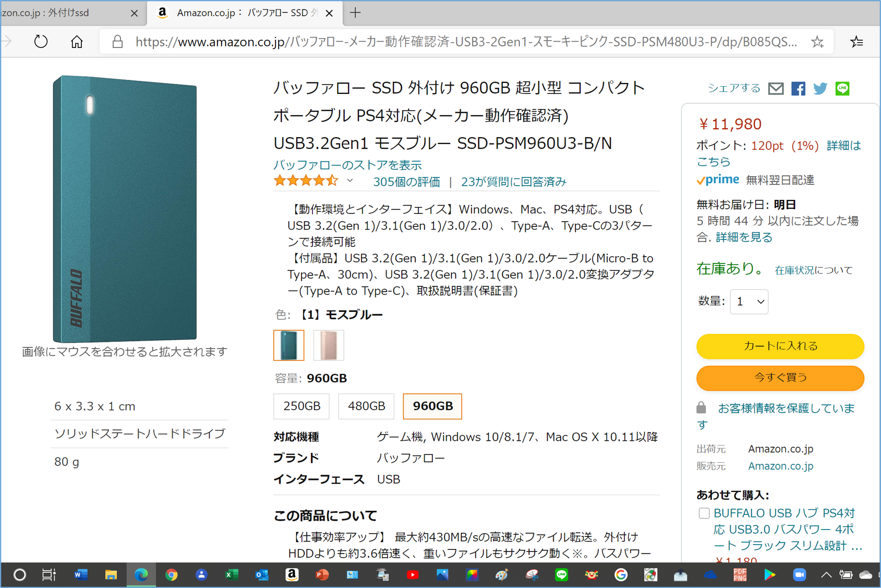Open 在庫状況について link
The height and width of the screenshot is (588, 881).
tap(814, 270)
